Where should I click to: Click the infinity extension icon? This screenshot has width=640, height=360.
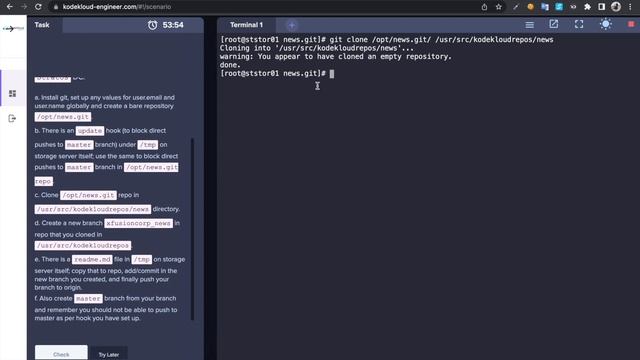[573, 7]
